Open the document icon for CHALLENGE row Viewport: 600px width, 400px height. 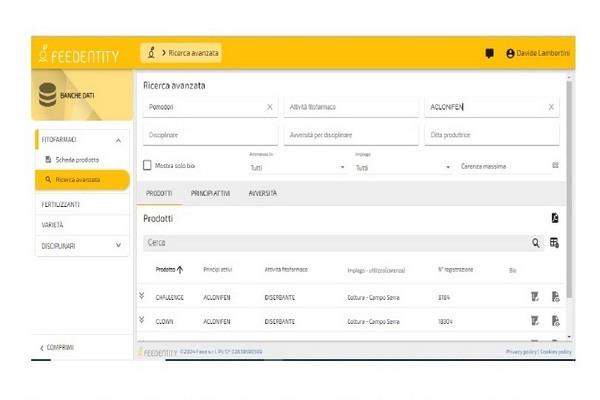[x=535, y=296]
